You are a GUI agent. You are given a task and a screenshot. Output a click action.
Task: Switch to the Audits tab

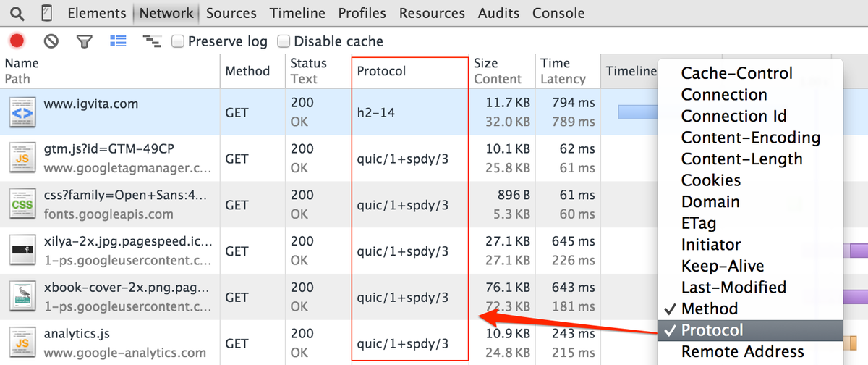click(498, 13)
